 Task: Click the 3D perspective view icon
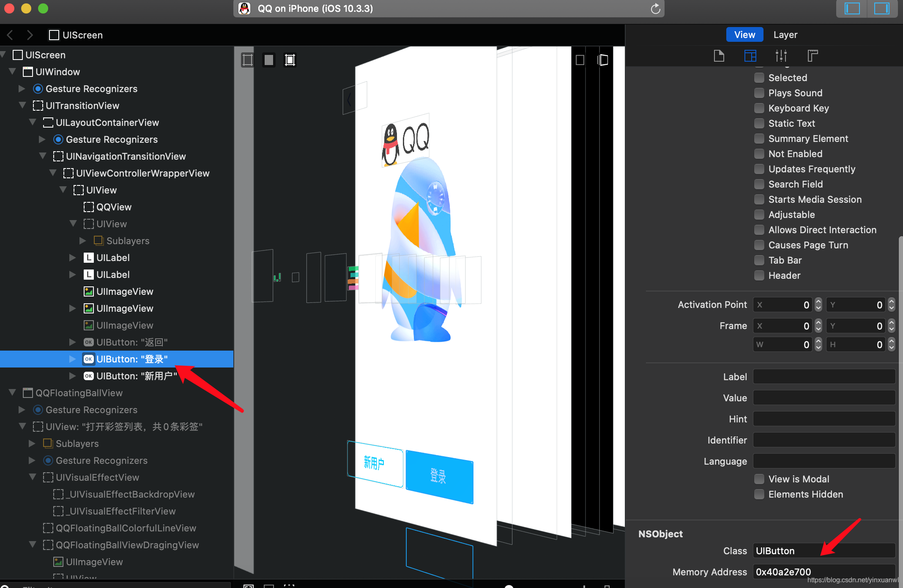pos(603,60)
